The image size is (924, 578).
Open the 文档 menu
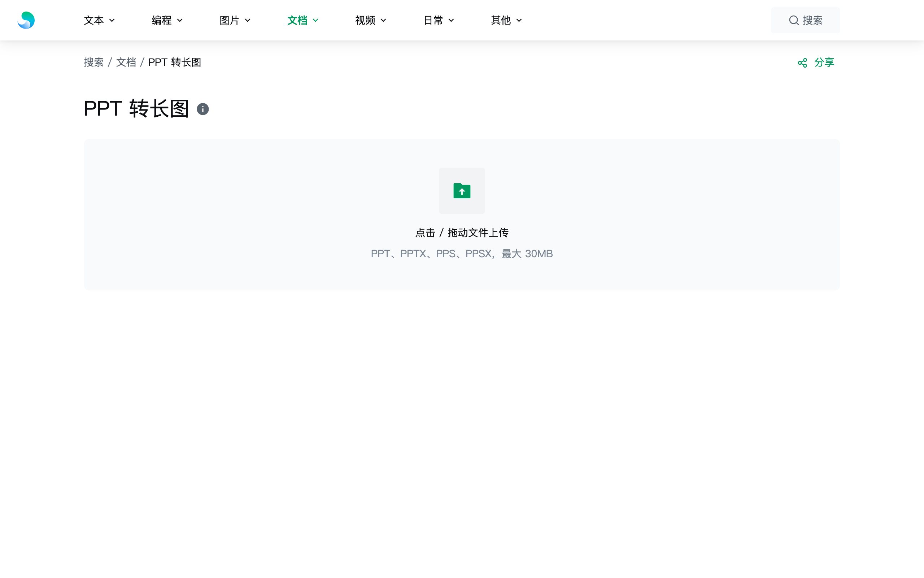pyautogui.click(x=303, y=20)
